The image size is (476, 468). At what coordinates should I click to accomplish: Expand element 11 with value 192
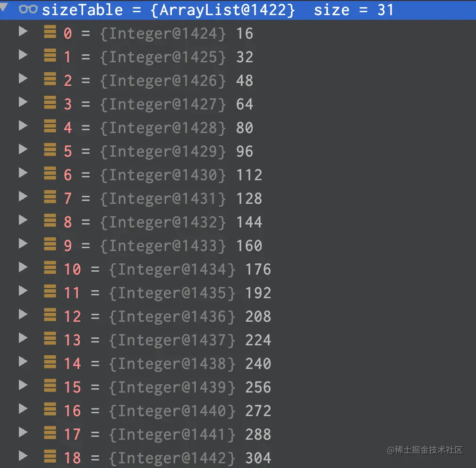coord(23,291)
